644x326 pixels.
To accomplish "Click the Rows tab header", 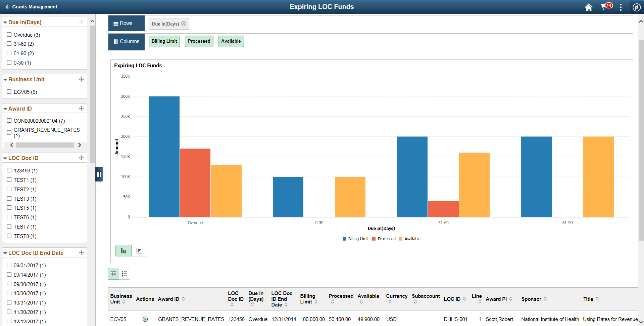I will point(126,23).
